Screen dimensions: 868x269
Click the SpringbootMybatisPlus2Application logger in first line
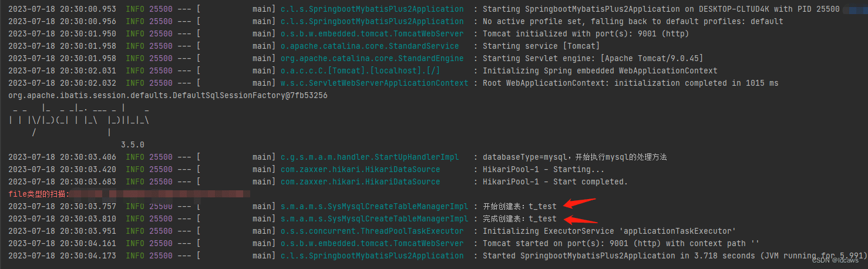(372, 9)
